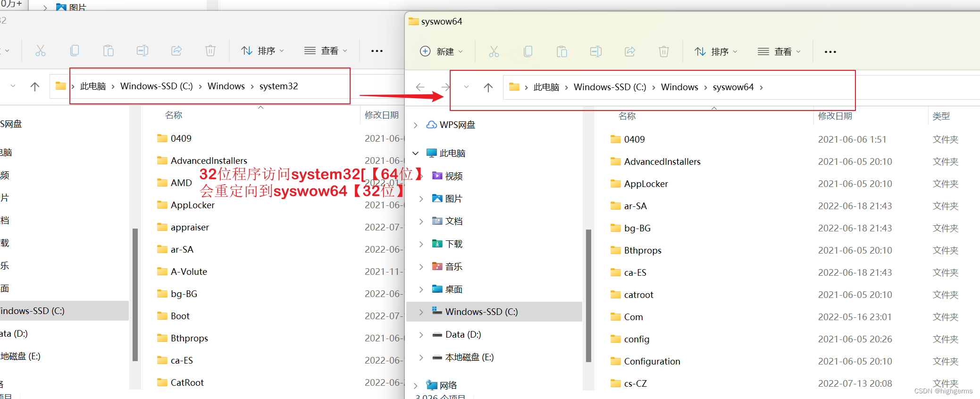Click Share icon in syswow64 window toolbar

(630, 51)
